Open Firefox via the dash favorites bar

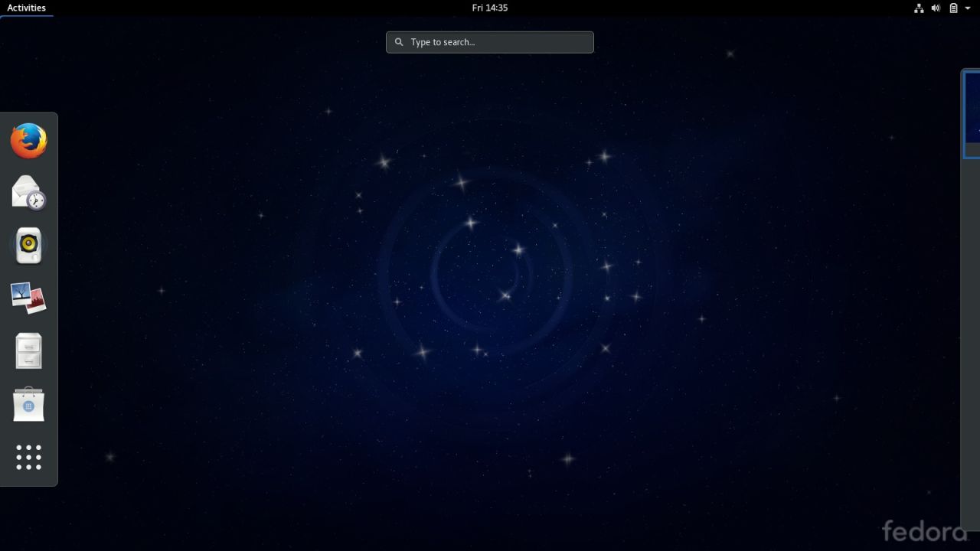(28, 140)
